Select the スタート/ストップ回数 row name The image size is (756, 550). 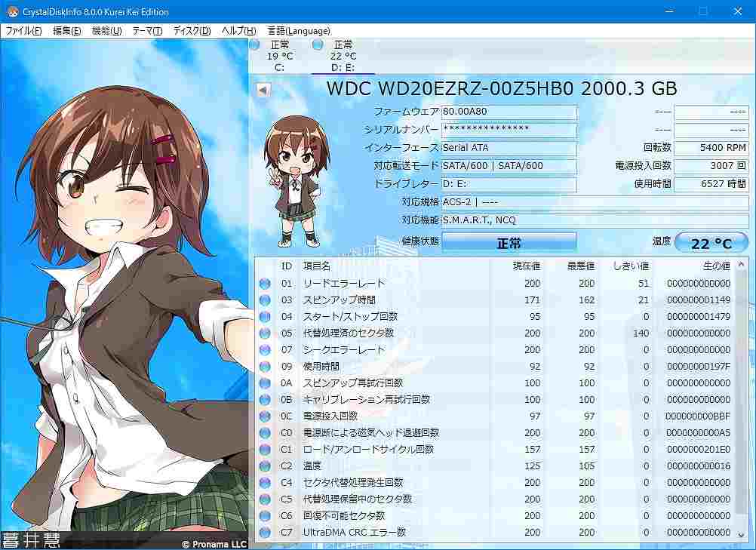tap(350, 317)
